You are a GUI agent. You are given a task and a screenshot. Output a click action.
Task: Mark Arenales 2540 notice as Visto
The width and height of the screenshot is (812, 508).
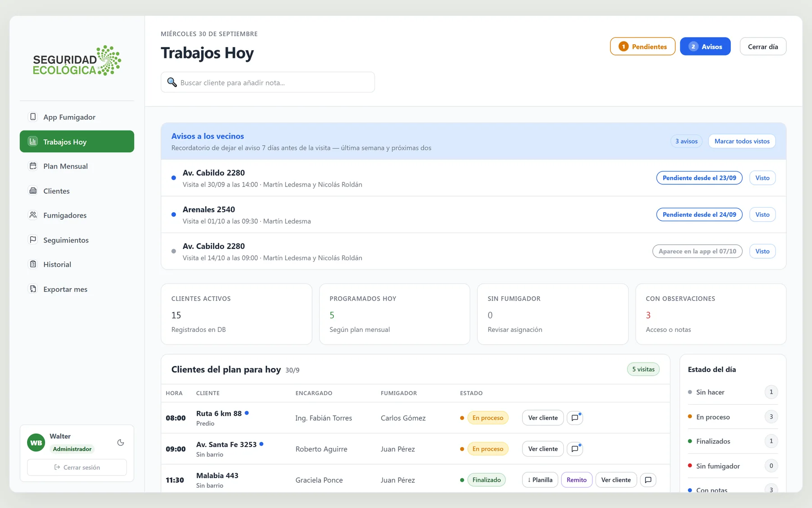tap(762, 214)
